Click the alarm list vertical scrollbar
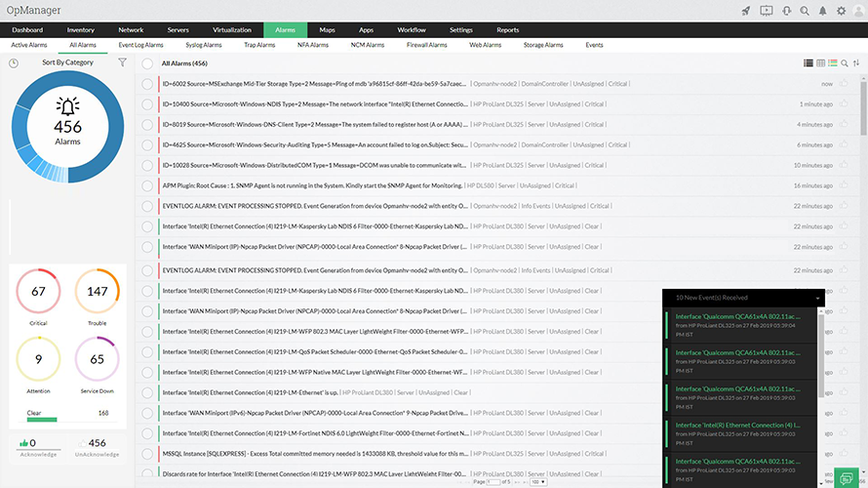 pyautogui.click(x=863, y=108)
